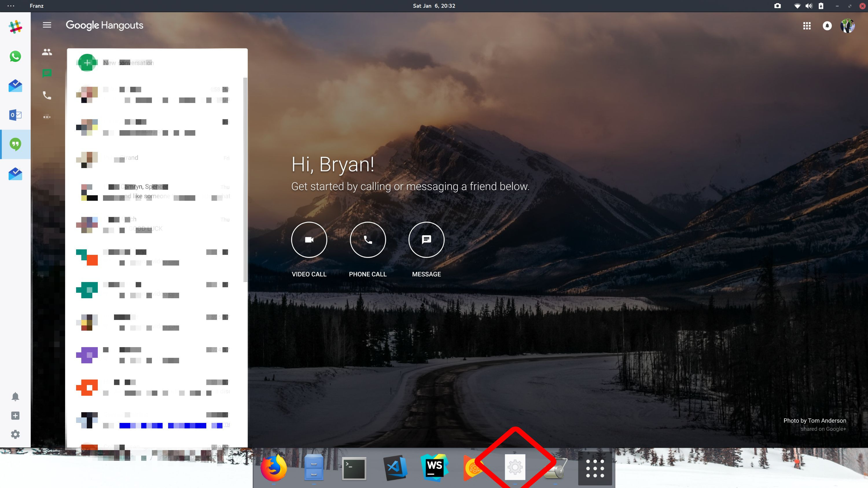This screenshot has height=488, width=868.
Task: Check Hangouts notifications bell
Action: (x=827, y=26)
